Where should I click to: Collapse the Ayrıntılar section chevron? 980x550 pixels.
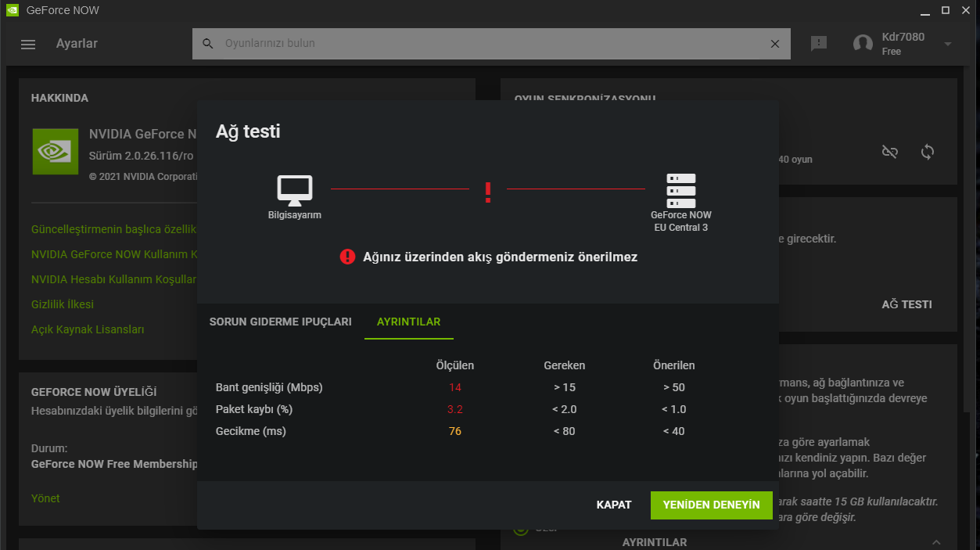936,542
